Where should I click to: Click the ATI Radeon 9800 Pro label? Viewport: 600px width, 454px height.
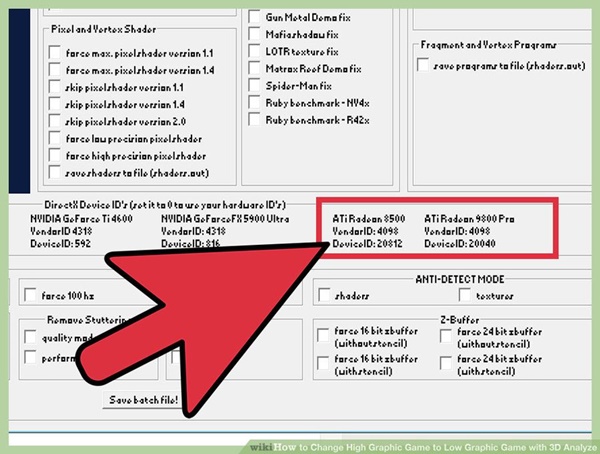(469, 219)
